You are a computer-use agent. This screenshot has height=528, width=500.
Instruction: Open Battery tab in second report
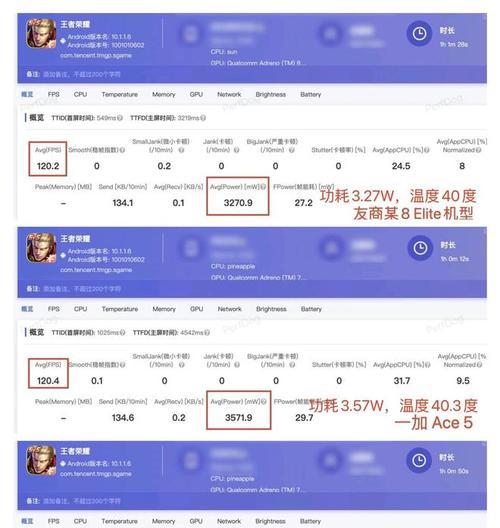[311, 309]
